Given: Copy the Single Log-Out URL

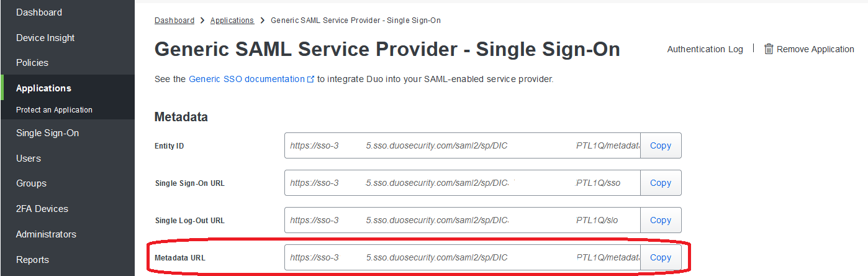Looking at the screenshot, I should pos(661,220).
